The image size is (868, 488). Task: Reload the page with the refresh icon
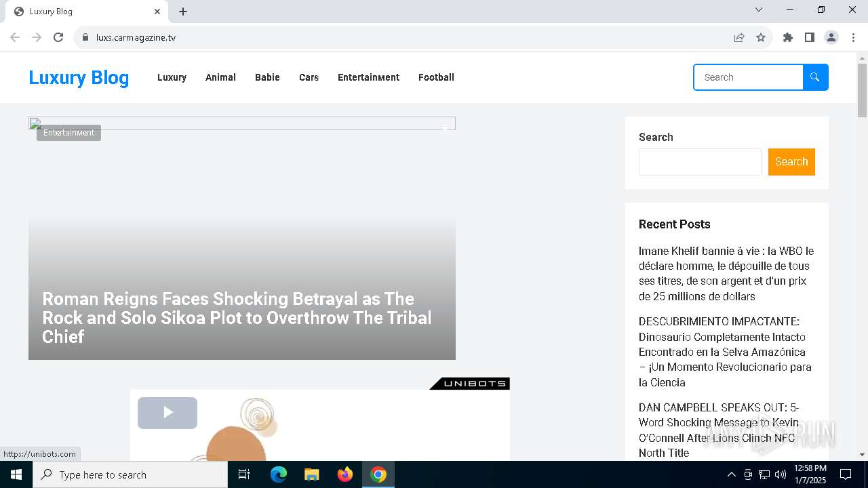(x=58, y=37)
